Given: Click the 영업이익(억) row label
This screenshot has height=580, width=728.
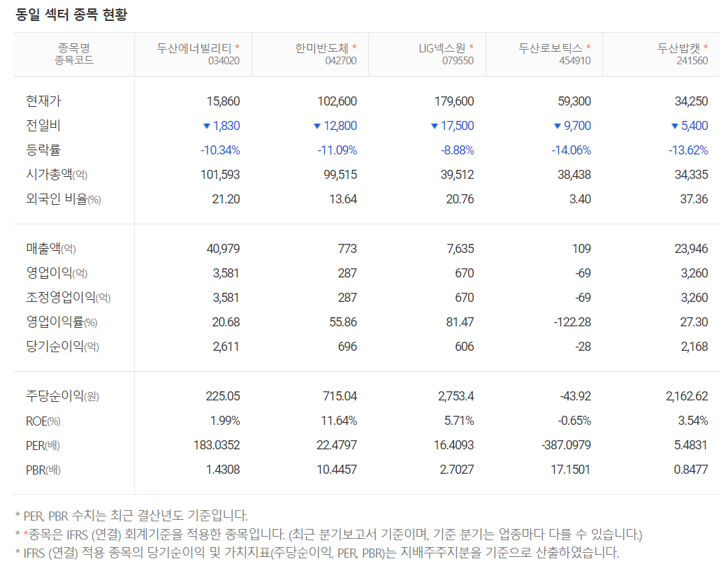Looking at the screenshot, I should click(x=57, y=273).
